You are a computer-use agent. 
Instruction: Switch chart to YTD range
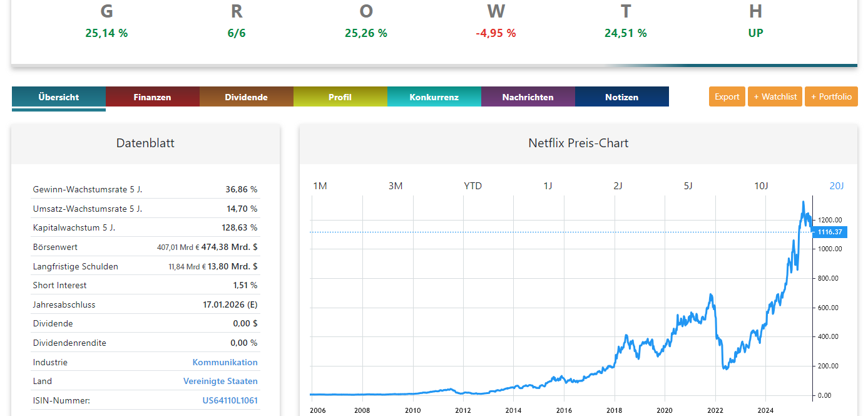[x=472, y=186]
